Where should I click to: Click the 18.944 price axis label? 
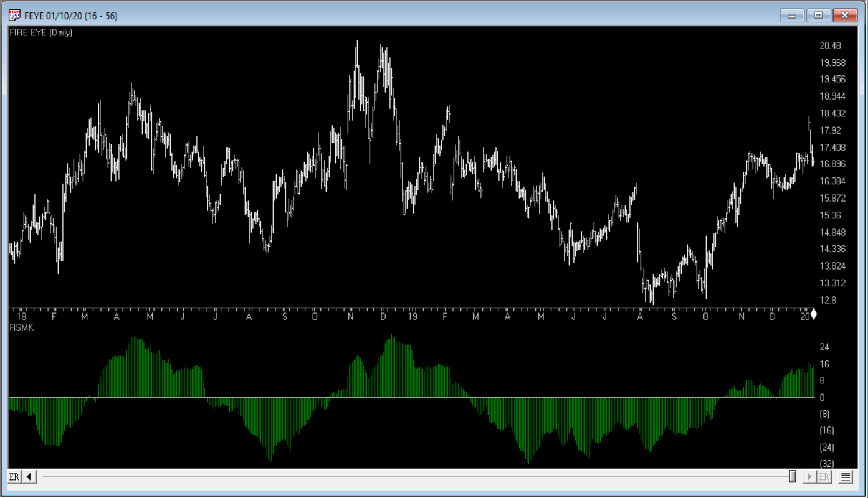point(833,96)
